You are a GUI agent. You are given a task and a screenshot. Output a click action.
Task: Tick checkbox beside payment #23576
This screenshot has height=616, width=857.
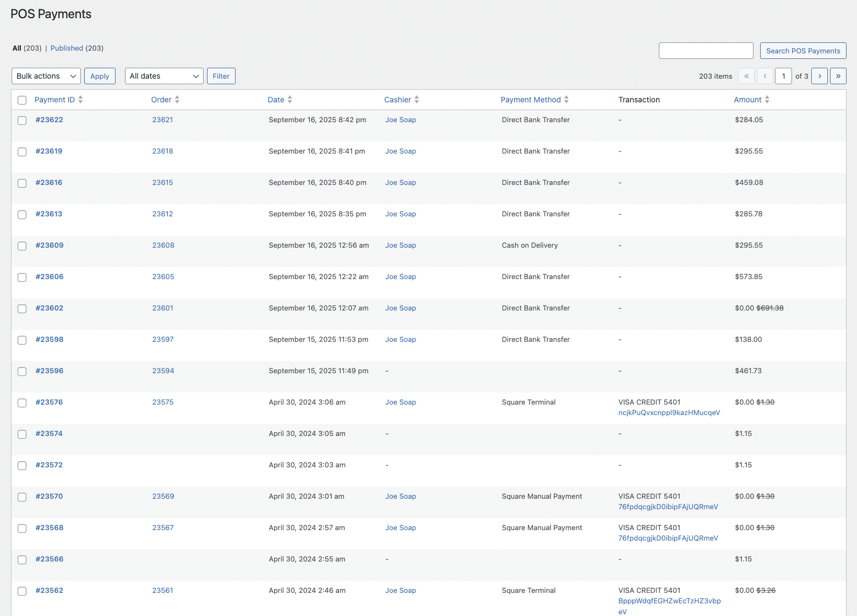click(22, 403)
